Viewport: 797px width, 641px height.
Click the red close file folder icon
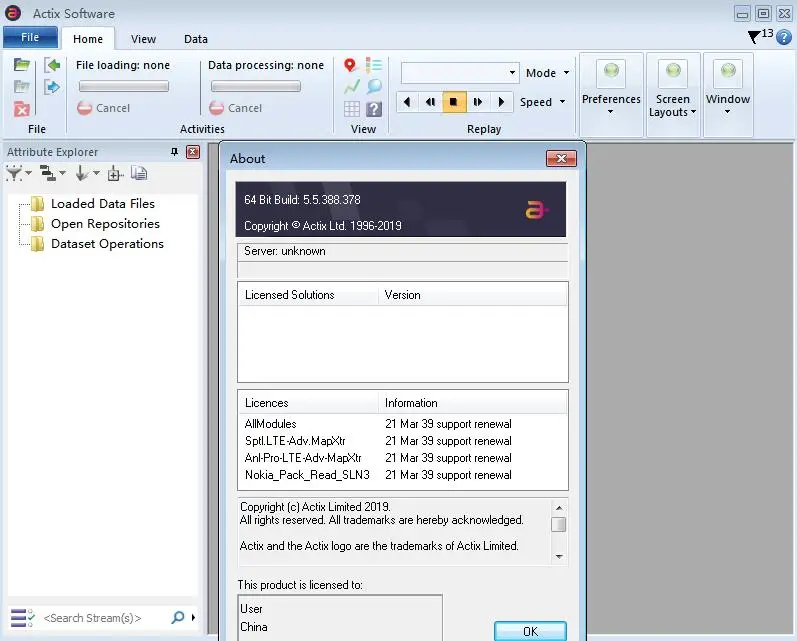tap(22, 109)
